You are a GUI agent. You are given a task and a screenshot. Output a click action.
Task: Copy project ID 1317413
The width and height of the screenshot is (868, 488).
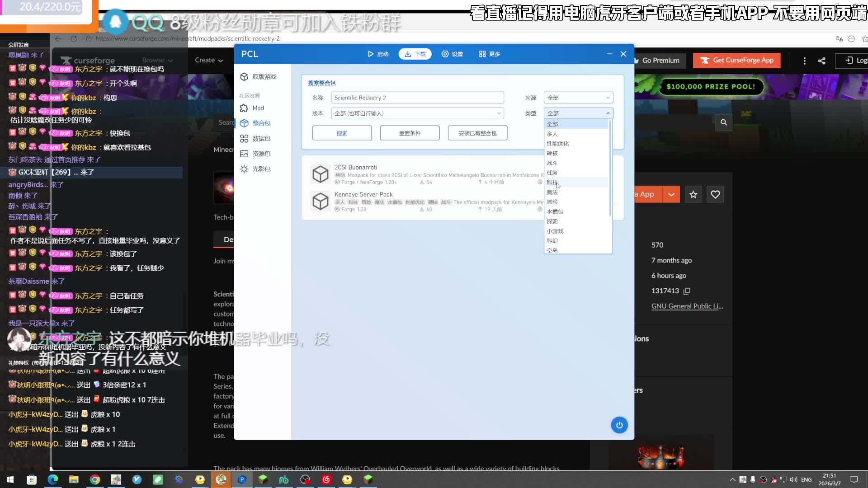pyautogui.click(x=687, y=291)
